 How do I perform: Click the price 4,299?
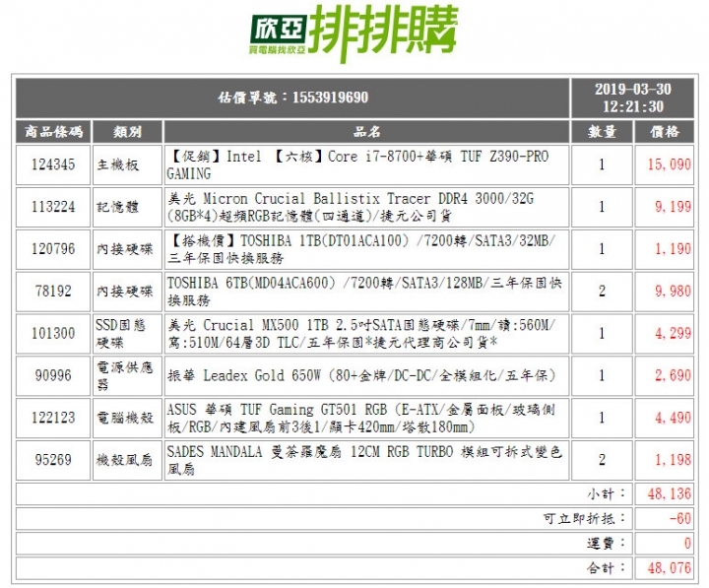(x=673, y=333)
